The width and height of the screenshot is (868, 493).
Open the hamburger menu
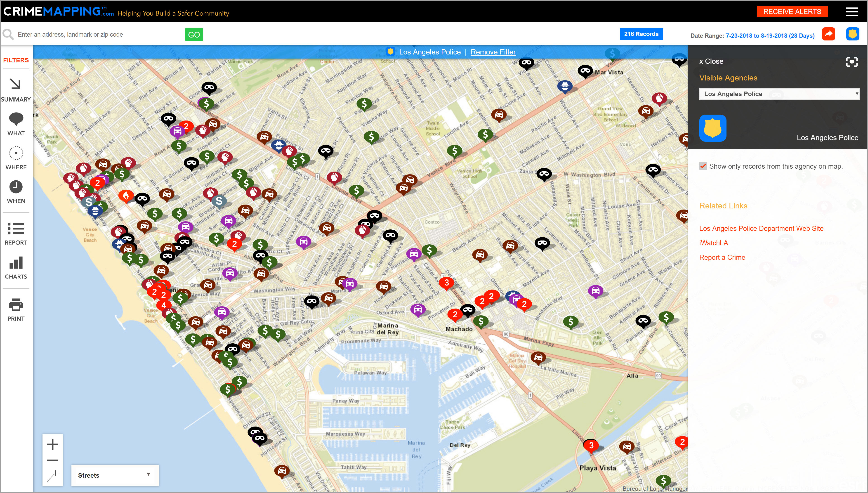852,12
